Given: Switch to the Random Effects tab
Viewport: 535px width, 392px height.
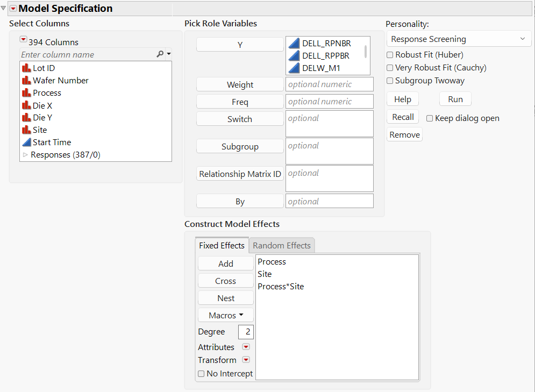Looking at the screenshot, I should pos(281,245).
